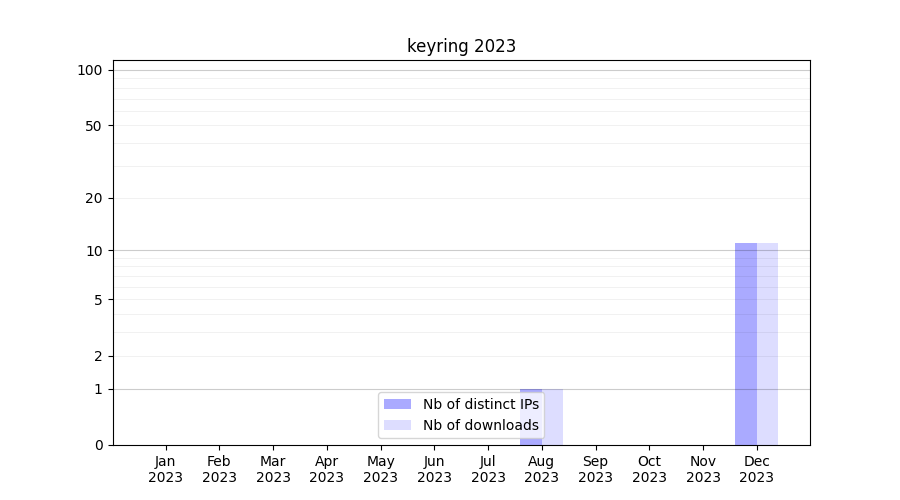Select the 'Mar 2023' x-axis label
The width and height of the screenshot is (900, 500).
[x=273, y=469]
